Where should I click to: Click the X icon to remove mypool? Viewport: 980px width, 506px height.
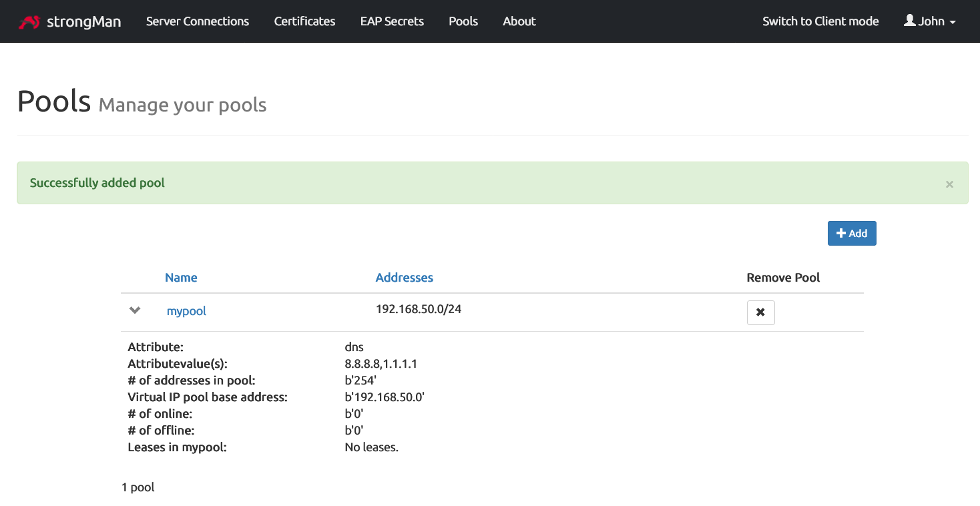point(760,312)
